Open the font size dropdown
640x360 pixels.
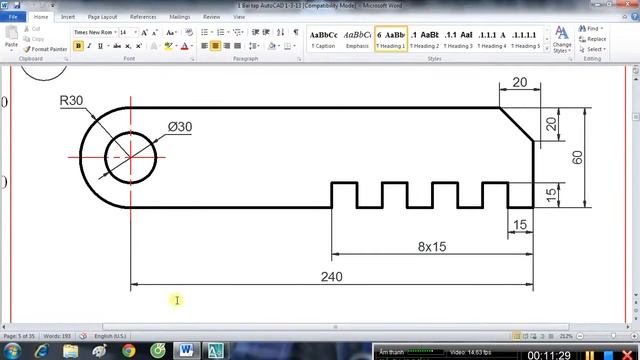tap(135, 32)
